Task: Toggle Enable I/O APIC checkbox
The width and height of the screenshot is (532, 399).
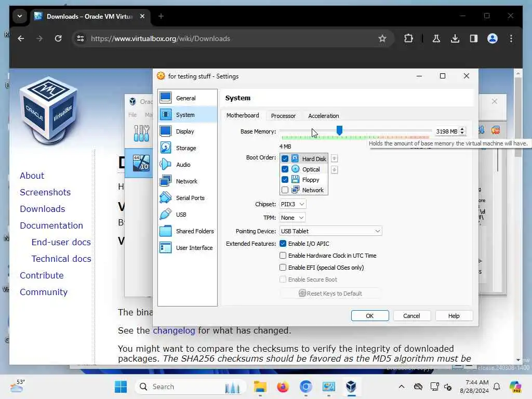Action: (x=283, y=244)
